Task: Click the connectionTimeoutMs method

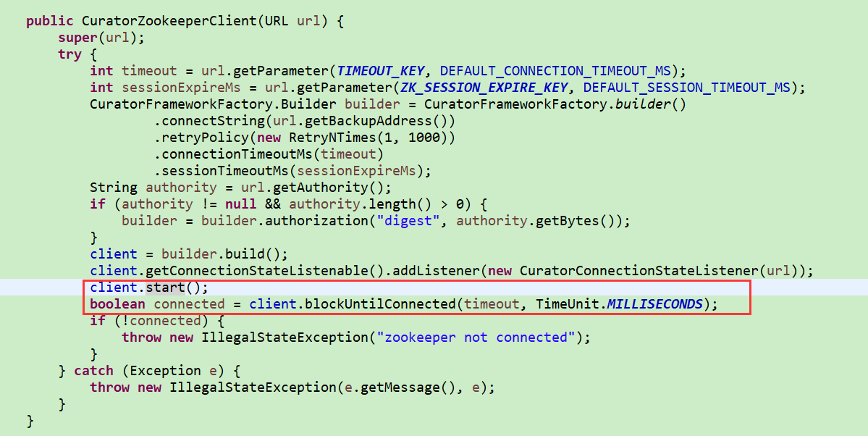Action: point(237,154)
